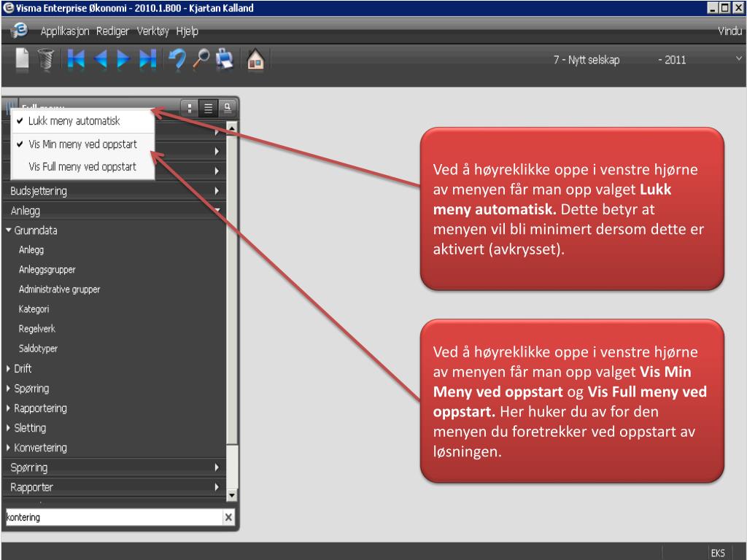Go to next record arrow
747x560 pixels.
click(x=123, y=60)
